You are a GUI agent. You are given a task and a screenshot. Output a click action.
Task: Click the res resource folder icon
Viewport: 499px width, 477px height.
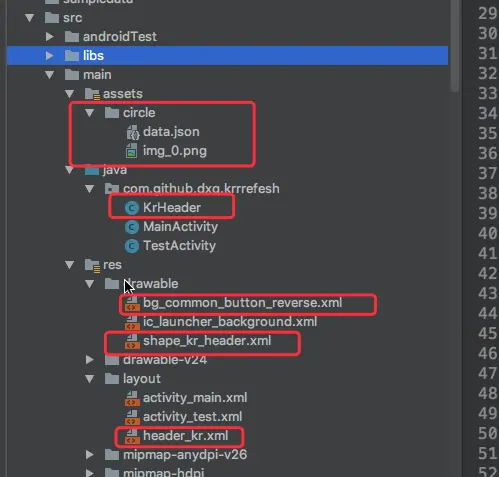(x=92, y=266)
